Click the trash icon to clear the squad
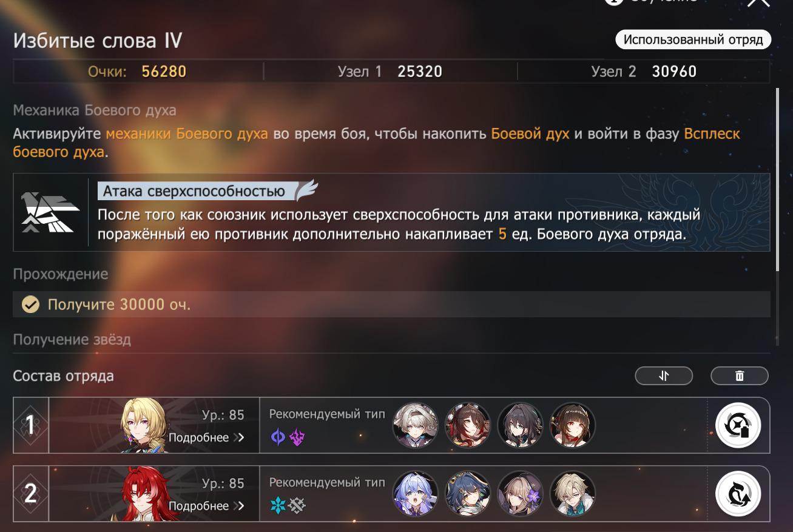Screen dimensions: 793x532 (x=740, y=376)
